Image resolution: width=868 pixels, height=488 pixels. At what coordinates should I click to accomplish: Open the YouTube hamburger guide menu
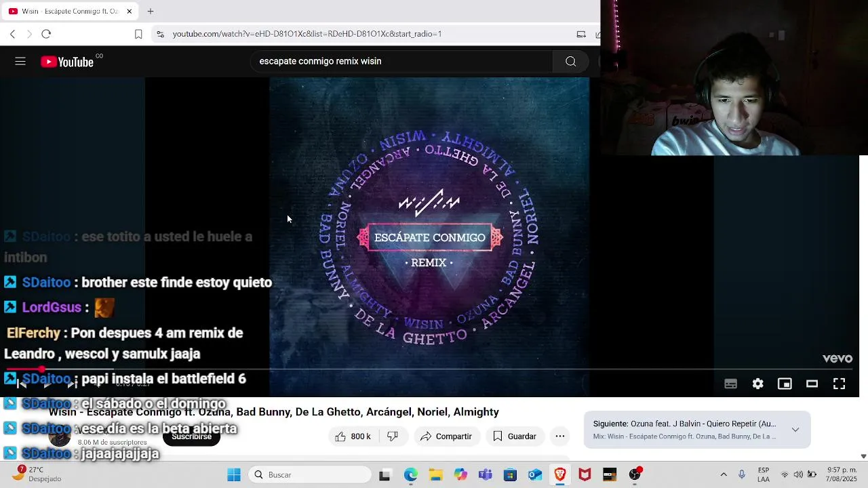(20, 62)
